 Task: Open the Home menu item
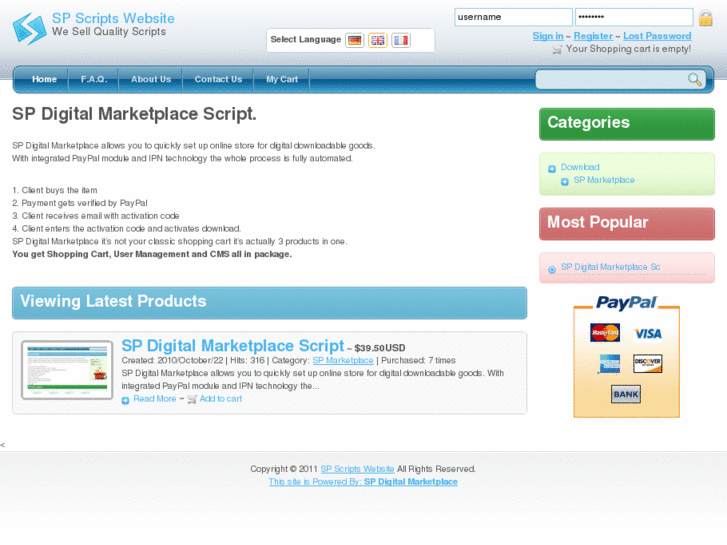click(44, 79)
